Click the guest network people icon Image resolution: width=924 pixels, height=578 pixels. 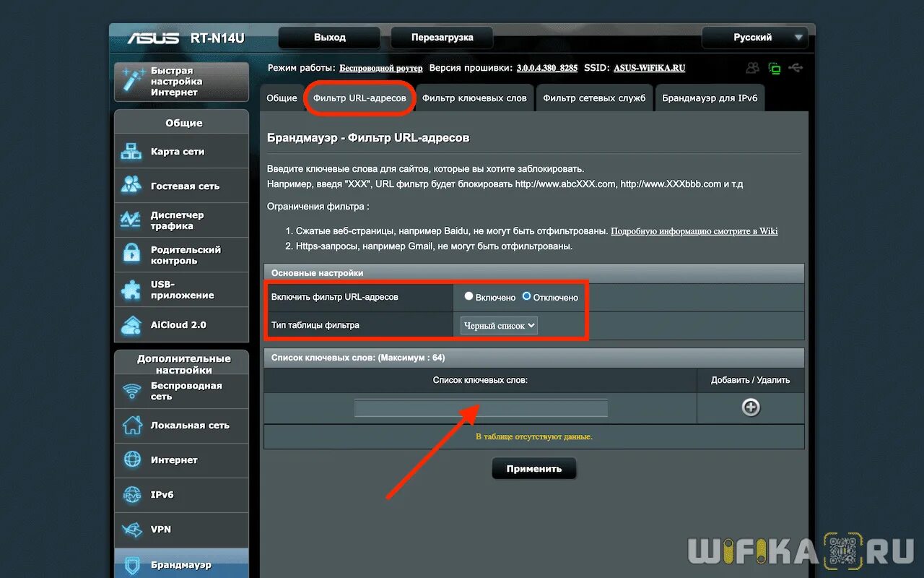(x=131, y=186)
